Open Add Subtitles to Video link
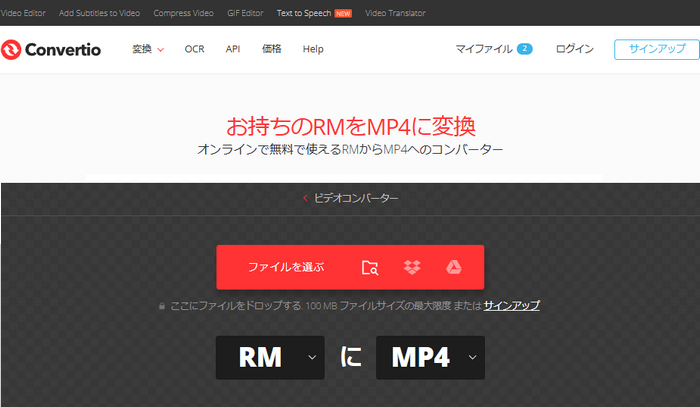Image resolution: width=700 pixels, height=407 pixels. tap(99, 13)
